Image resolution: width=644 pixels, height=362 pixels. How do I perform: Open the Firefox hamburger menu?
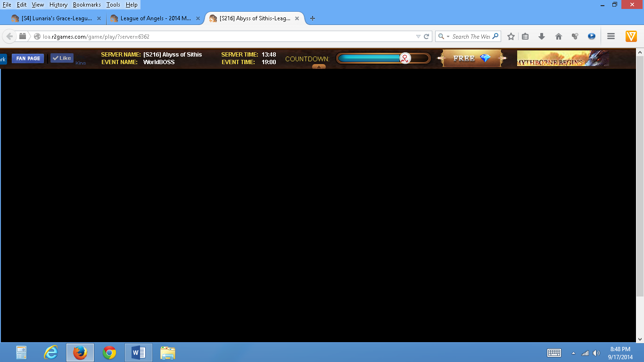(611, 36)
